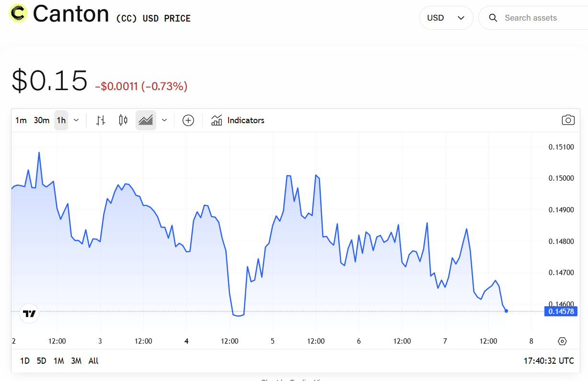This screenshot has width=588, height=381.
Task: Click the compare or add symbol icon
Action: tap(188, 120)
